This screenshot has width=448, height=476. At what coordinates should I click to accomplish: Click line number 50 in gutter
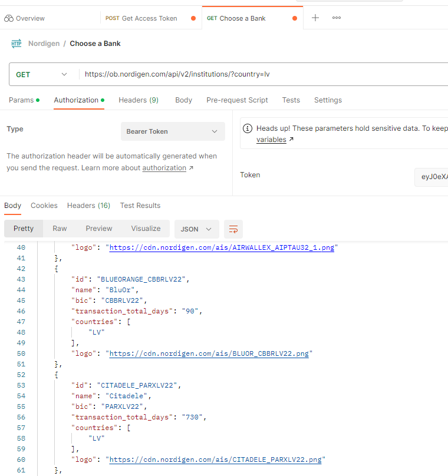point(21,353)
